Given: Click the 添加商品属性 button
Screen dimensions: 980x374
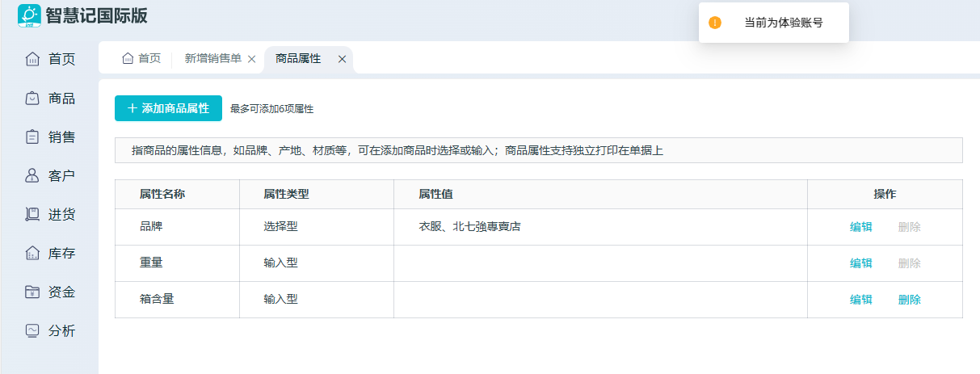Looking at the screenshot, I should coord(168,108).
